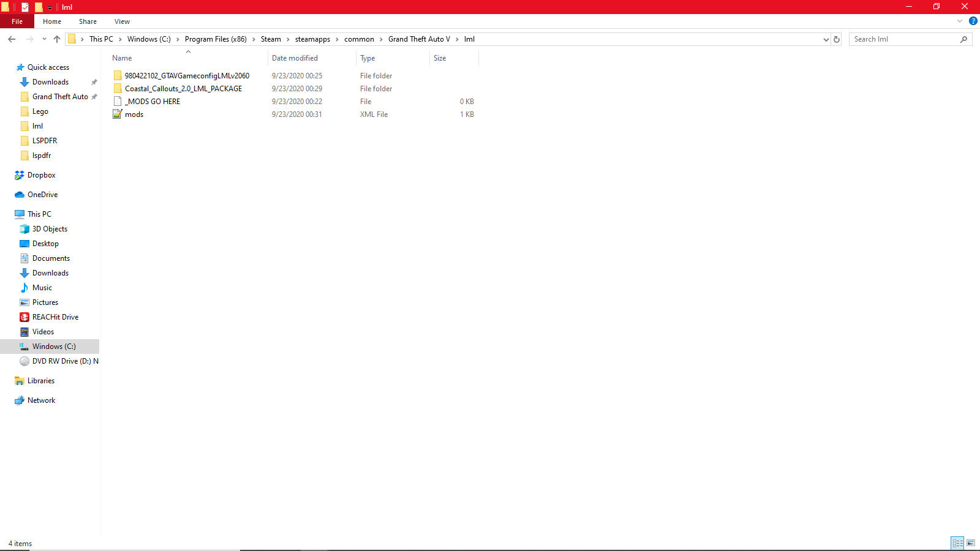The image size is (980, 551).
Task: Open Dropbox via its sidebar icon
Action: [x=20, y=175]
